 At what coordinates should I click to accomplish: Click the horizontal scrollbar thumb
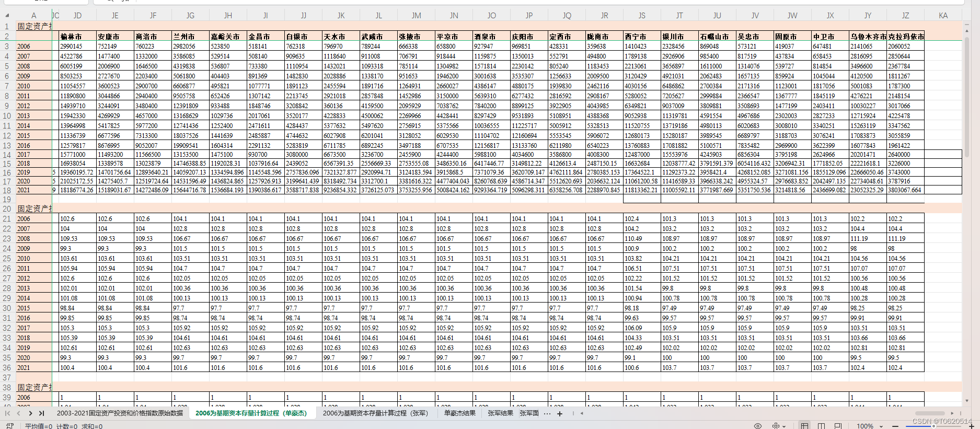(929, 413)
